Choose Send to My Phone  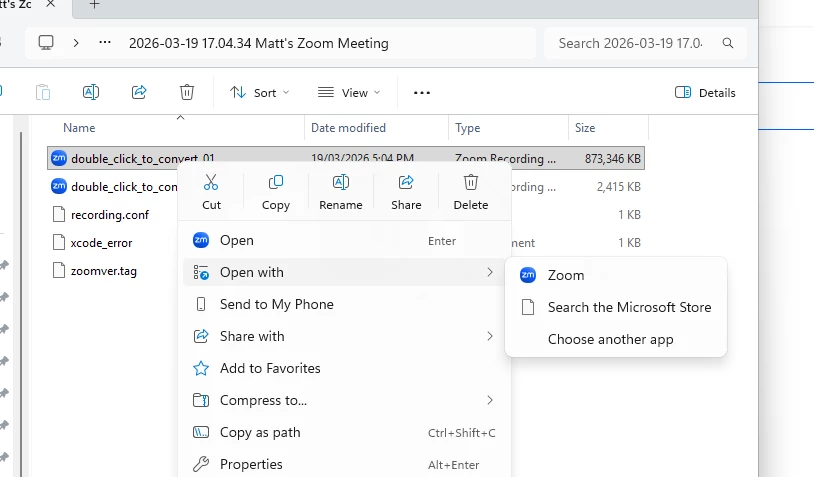pyautogui.click(x=344, y=304)
